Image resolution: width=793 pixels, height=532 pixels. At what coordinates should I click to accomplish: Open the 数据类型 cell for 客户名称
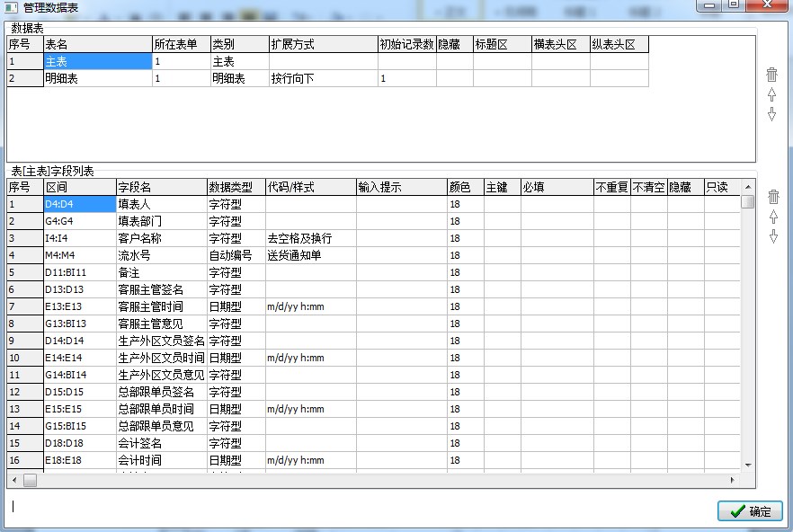tap(235, 238)
